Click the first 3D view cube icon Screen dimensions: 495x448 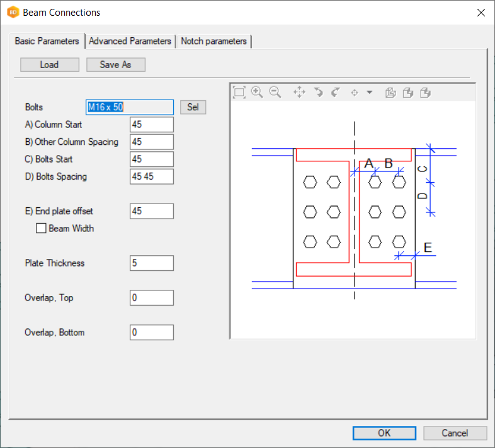390,93
